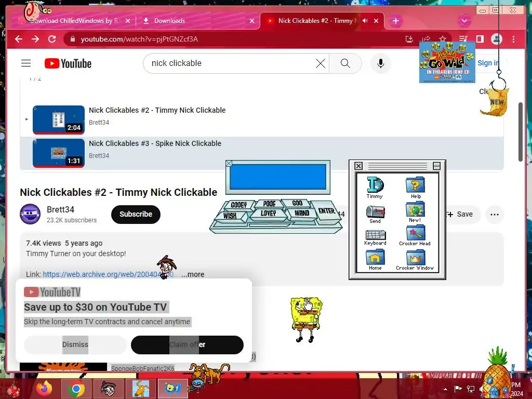This screenshot has width=532, height=399.
Task: Go back in Chrome
Action: (19, 39)
